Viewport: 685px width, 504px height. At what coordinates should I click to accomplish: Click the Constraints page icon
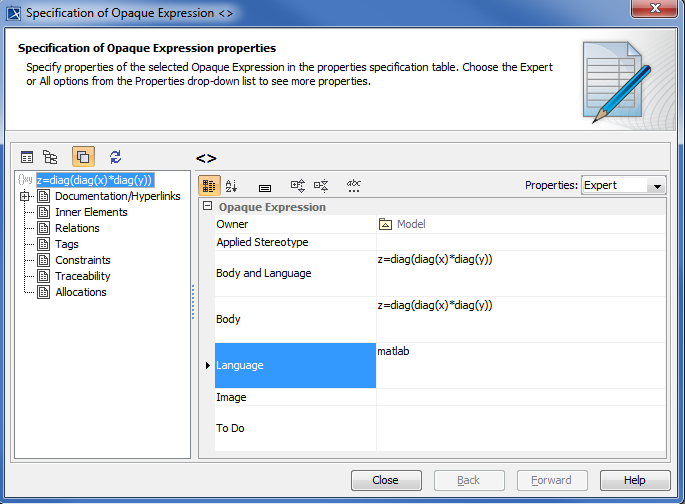coord(43,260)
